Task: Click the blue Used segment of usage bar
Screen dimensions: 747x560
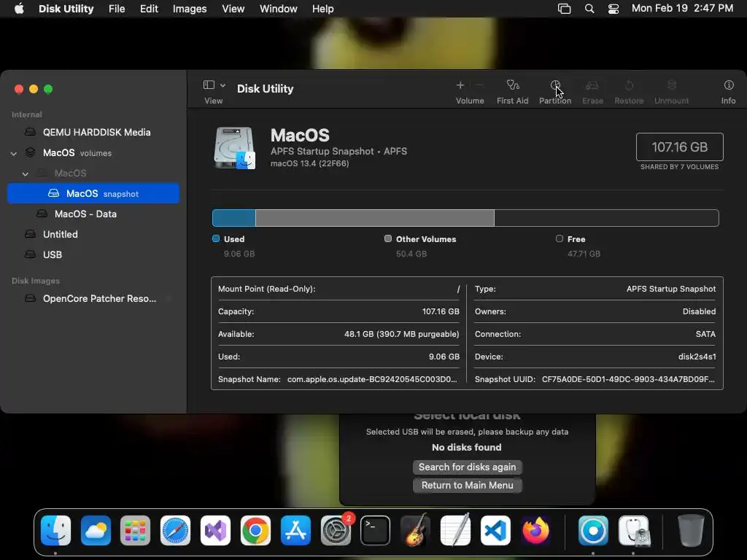Action: click(234, 218)
